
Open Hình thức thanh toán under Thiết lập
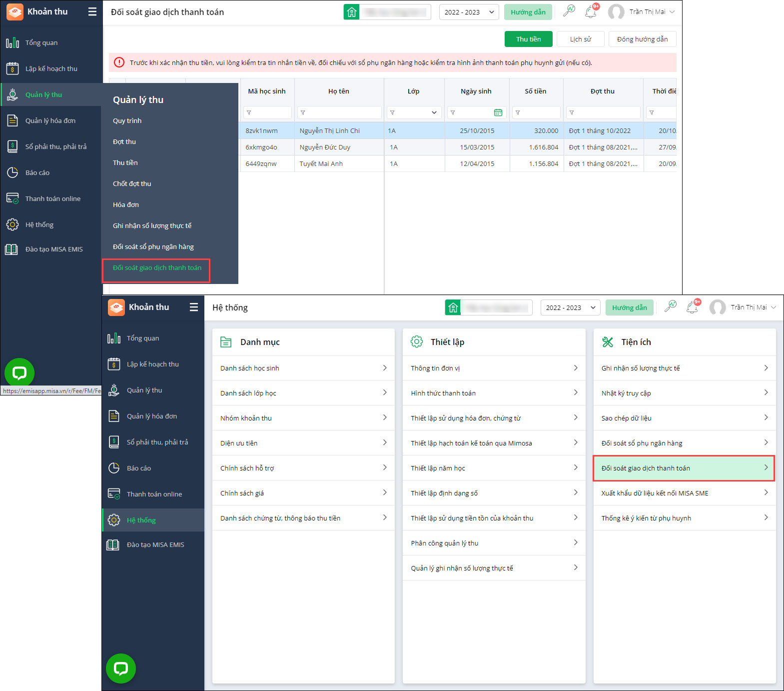[494, 393]
